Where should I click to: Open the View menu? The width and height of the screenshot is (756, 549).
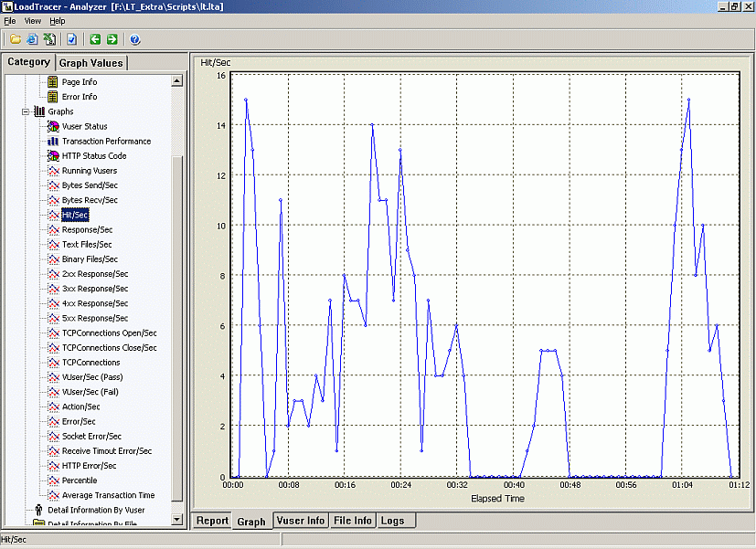point(33,20)
